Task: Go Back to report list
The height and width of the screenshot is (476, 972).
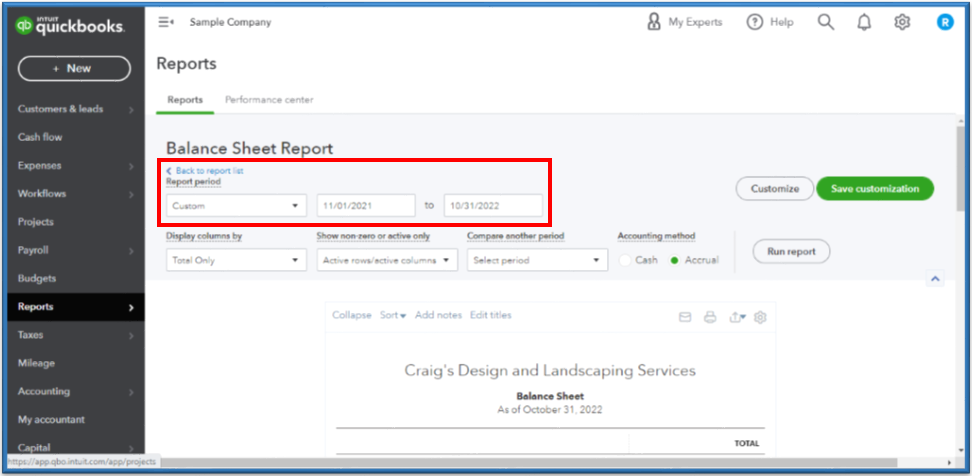Action: coord(205,170)
